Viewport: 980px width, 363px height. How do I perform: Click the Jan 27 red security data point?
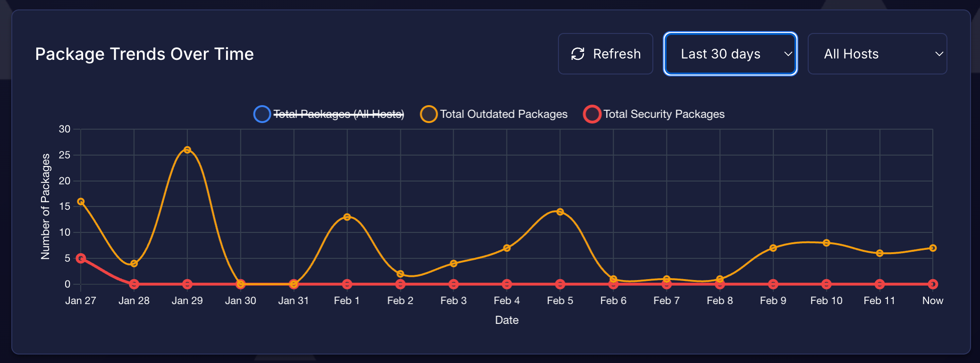(81, 258)
